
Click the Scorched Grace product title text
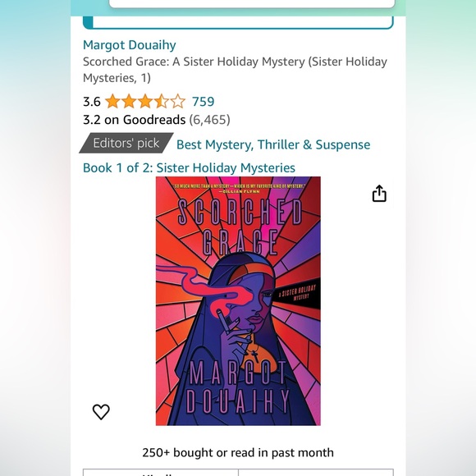tap(235, 70)
